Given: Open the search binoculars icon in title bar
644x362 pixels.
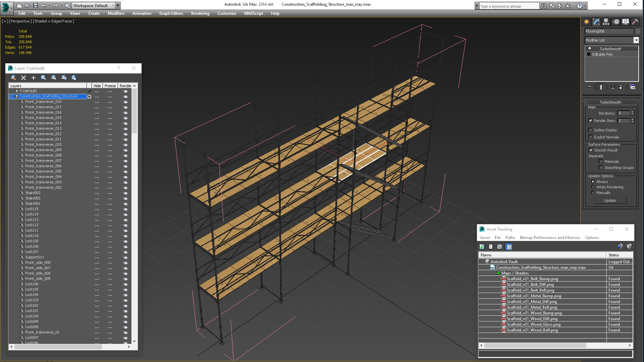Looking at the screenshot, I should click(x=544, y=6).
